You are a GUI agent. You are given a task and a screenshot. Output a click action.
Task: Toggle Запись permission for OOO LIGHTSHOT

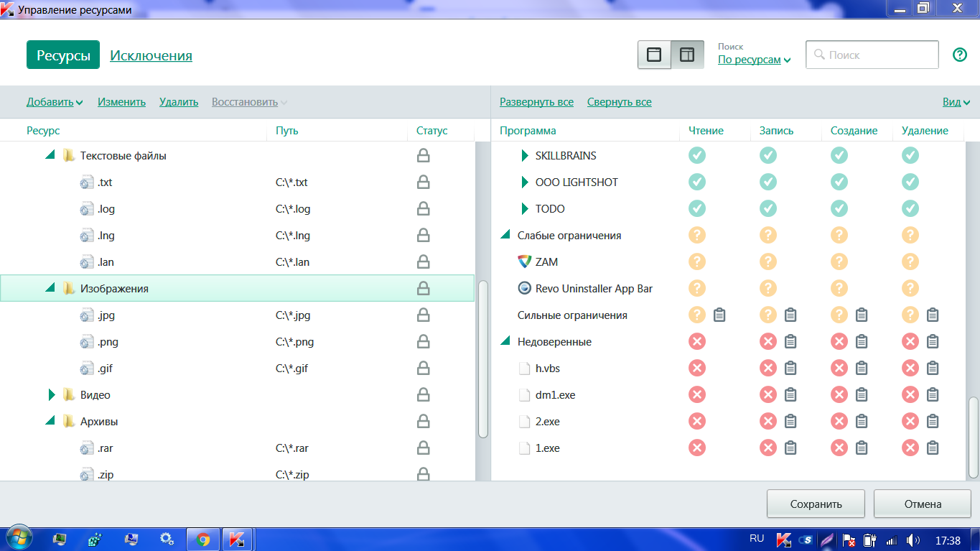tap(768, 182)
